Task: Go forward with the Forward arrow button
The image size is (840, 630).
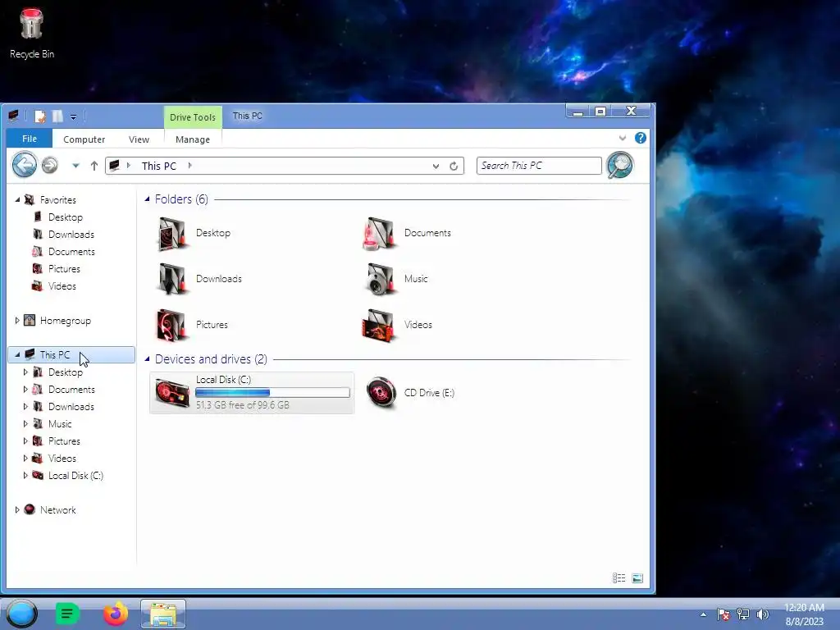Action: pos(50,165)
